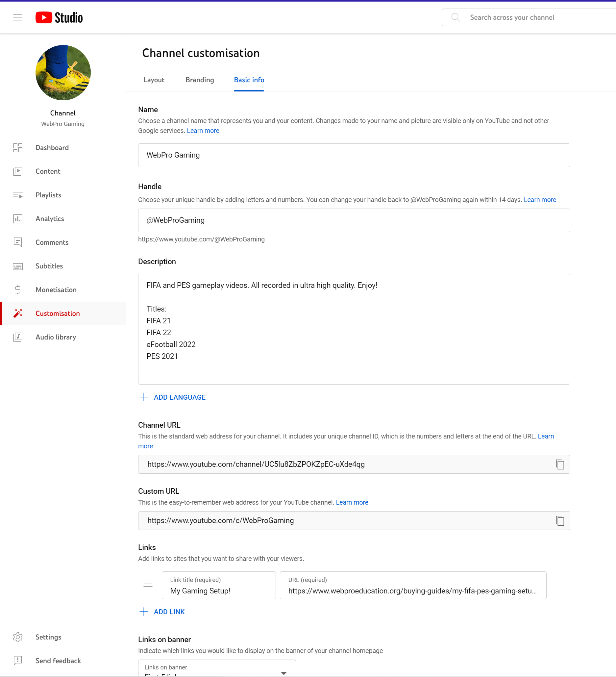616x677 pixels.
Task: Select the Basic info tab
Action: [249, 80]
